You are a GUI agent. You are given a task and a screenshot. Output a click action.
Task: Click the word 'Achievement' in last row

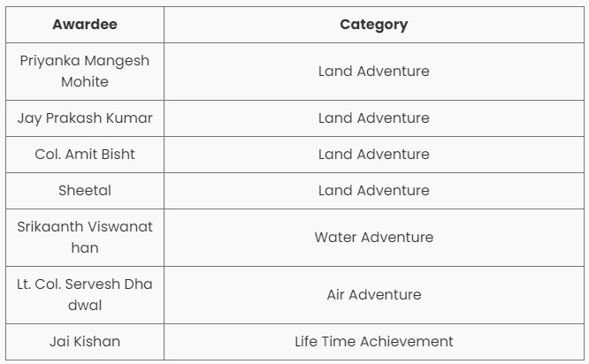407,342
